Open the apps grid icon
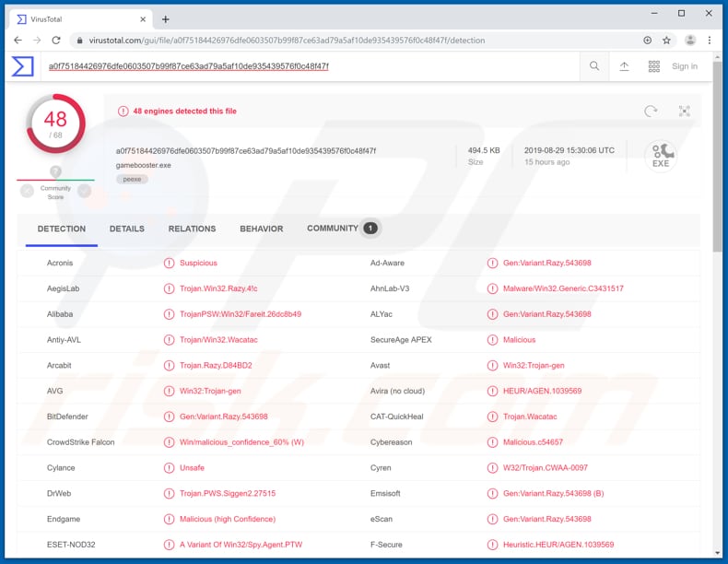 (653, 66)
